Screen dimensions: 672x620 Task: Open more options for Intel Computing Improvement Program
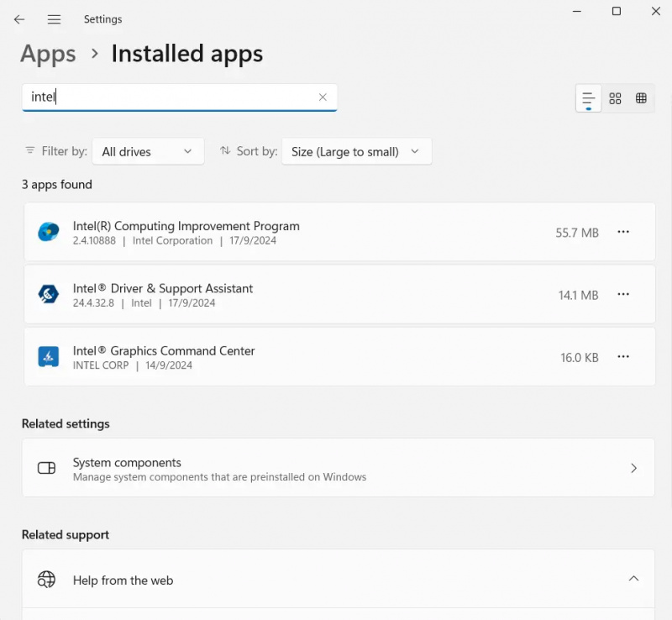(x=623, y=232)
